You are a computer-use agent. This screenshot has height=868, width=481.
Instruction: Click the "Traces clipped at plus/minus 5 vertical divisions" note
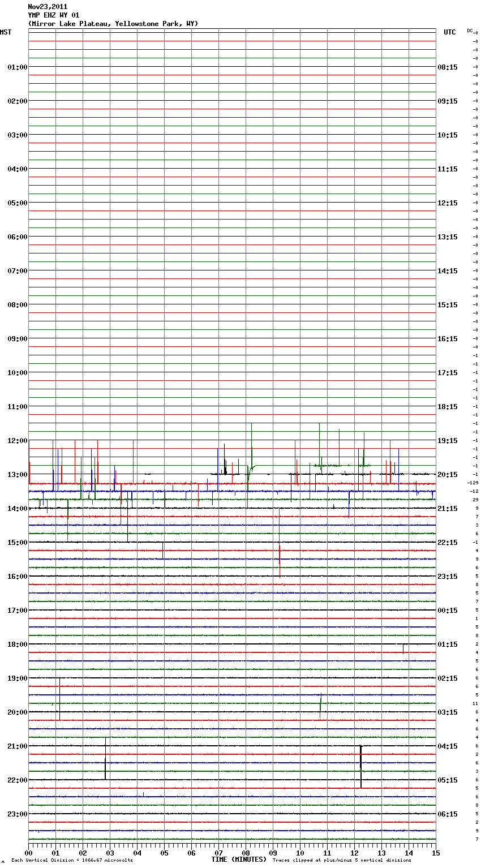342,860
